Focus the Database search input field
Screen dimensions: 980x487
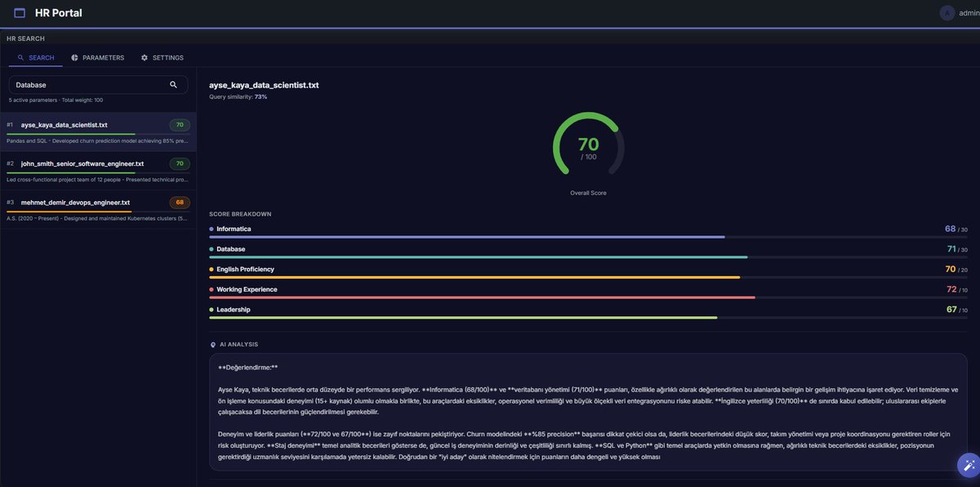tap(98, 84)
